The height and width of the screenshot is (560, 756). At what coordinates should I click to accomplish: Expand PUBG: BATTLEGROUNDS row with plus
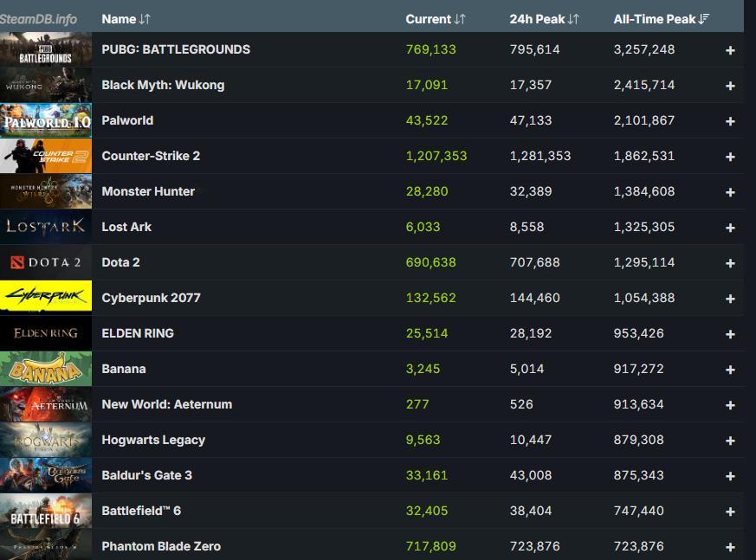(x=730, y=50)
